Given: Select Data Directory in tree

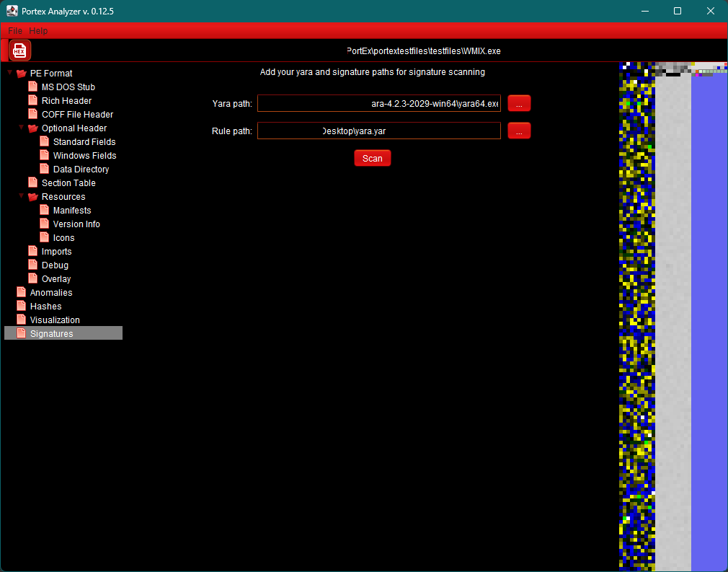Looking at the screenshot, I should tap(81, 169).
